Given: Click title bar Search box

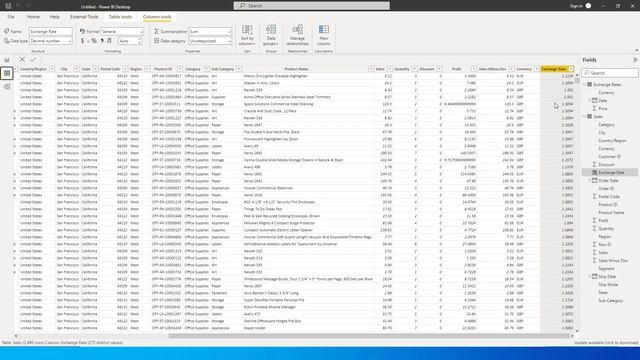Looking at the screenshot, I should click(x=311, y=6).
